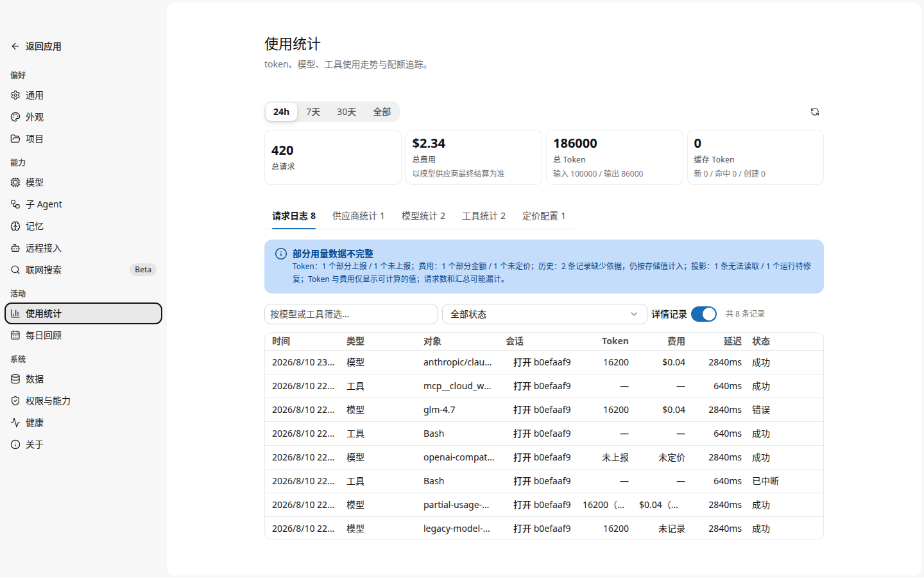Image resolution: width=924 pixels, height=578 pixels.
Task: Click the 远程接入 icon
Action: [x=15, y=248]
